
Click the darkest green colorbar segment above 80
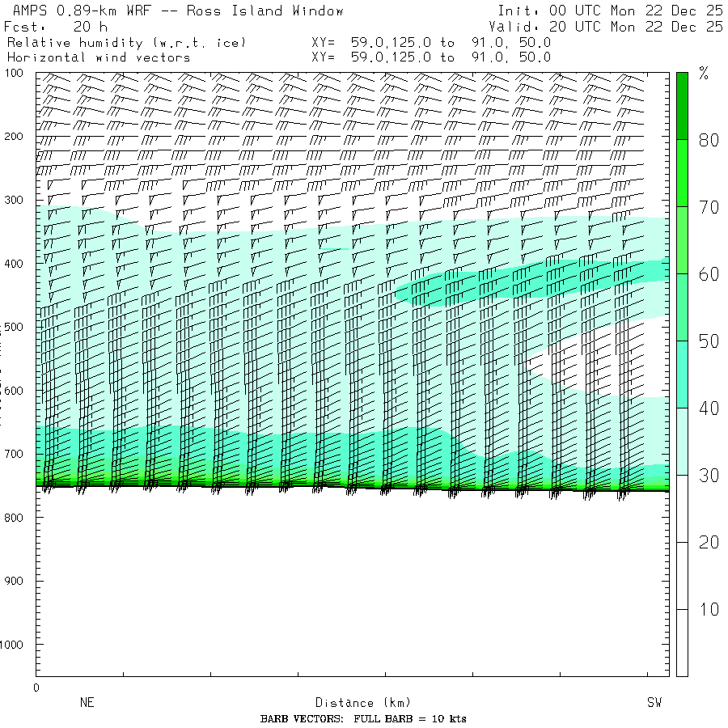(x=682, y=106)
